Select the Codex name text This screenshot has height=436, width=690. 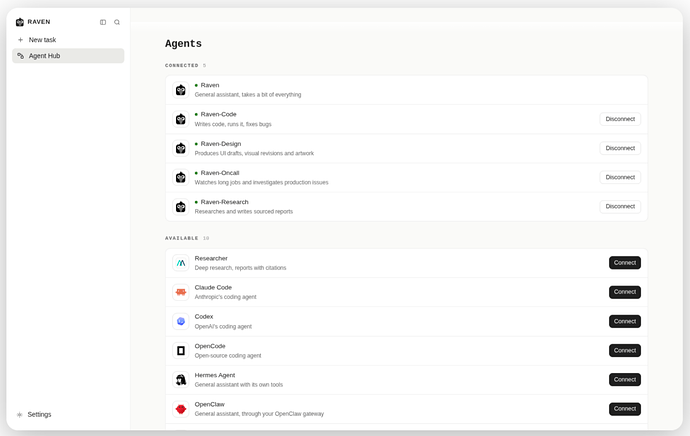pos(204,317)
